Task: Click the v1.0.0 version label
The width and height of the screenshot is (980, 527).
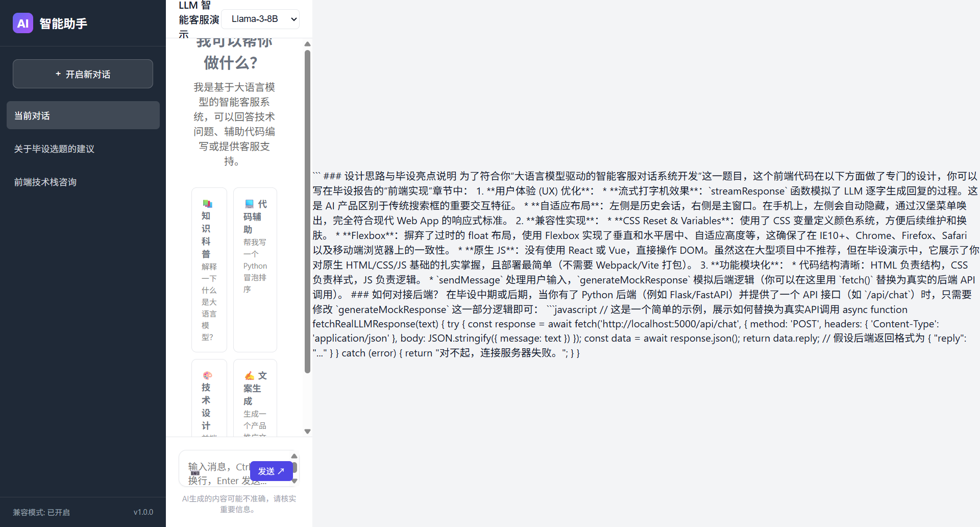Action: pyautogui.click(x=143, y=512)
